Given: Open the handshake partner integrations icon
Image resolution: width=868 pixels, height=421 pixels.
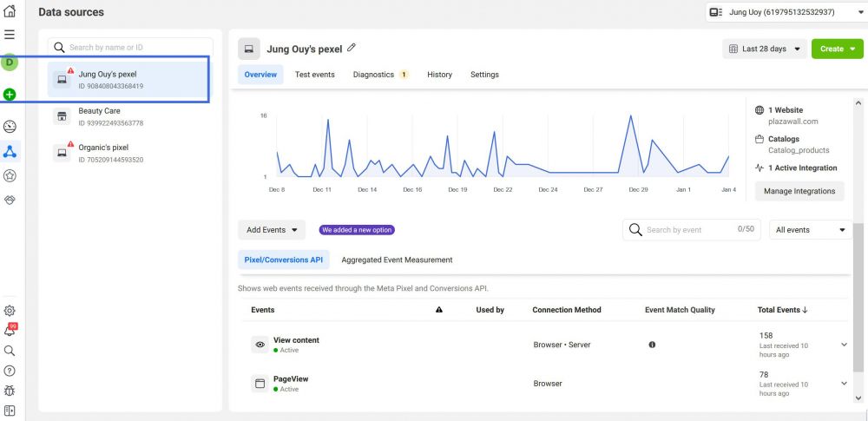Looking at the screenshot, I should coord(10,200).
